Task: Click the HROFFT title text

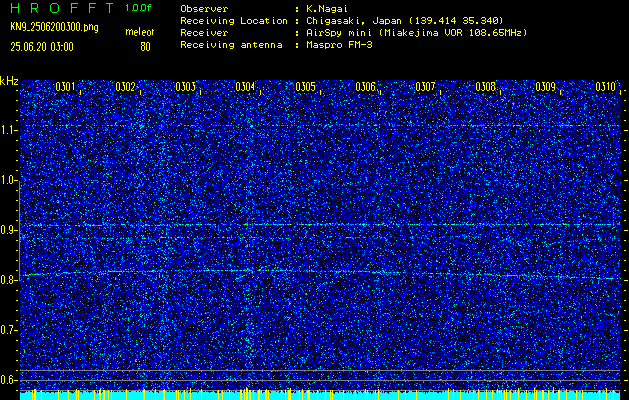Action: (62, 8)
